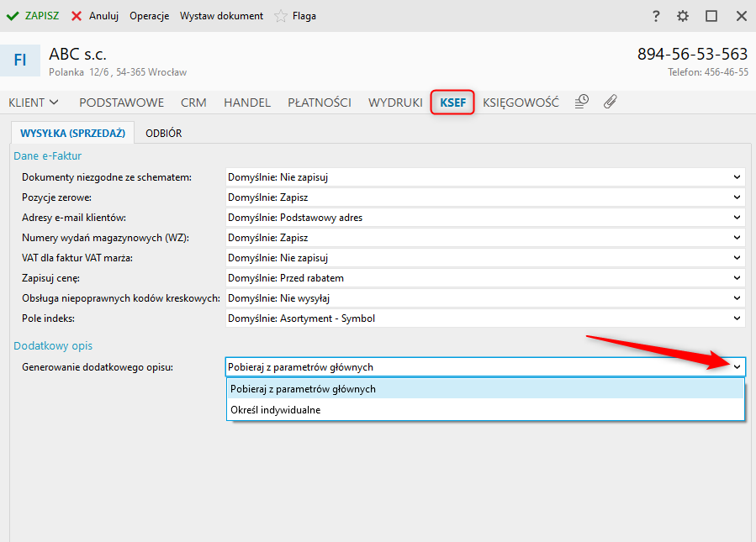Go to the KSIĘGOWOŚĆ tab
This screenshot has height=542, width=756.
coord(521,103)
